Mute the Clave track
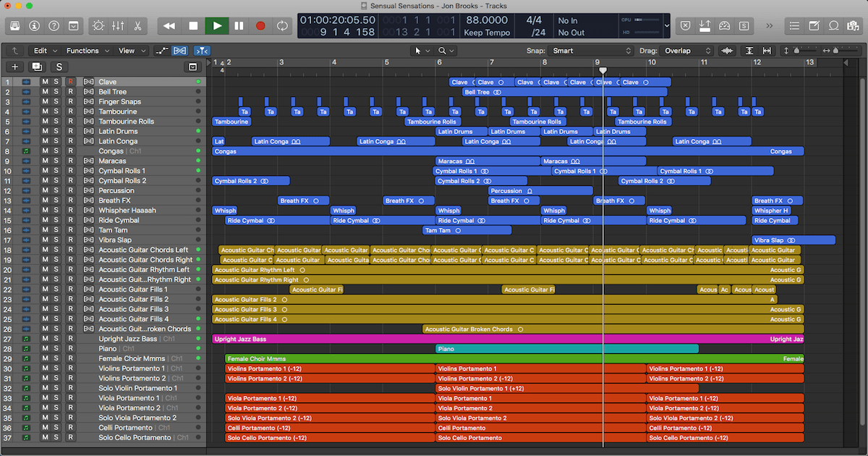The image size is (868, 456). pyautogui.click(x=45, y=81)
